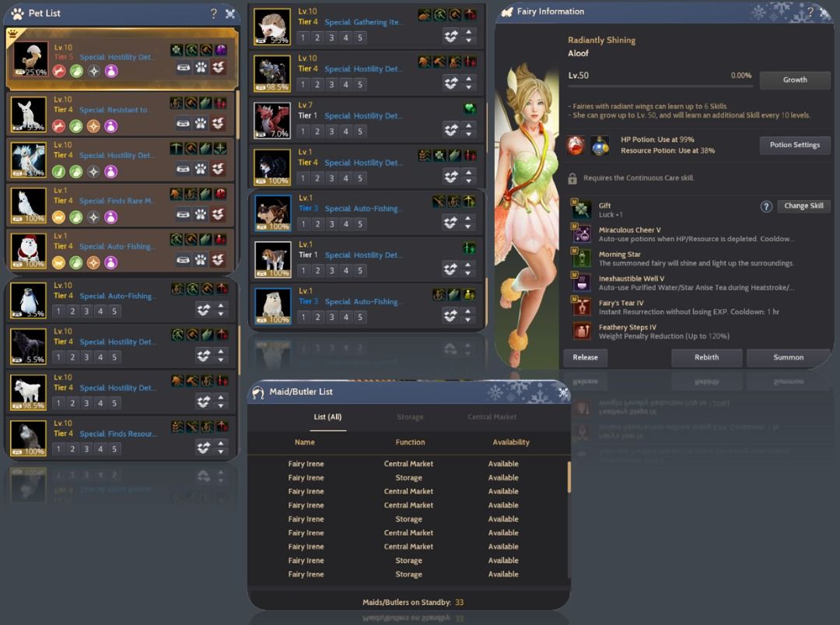Image resolution: width=840 pixels, height=625 pixels.
Task: Click the HP Potion icon in Fairy Information
Action: [x=576, y=146]
